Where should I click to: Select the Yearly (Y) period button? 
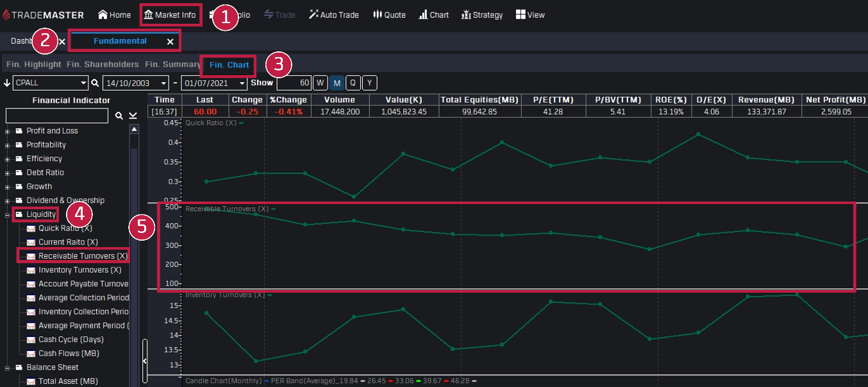[369, 83]
